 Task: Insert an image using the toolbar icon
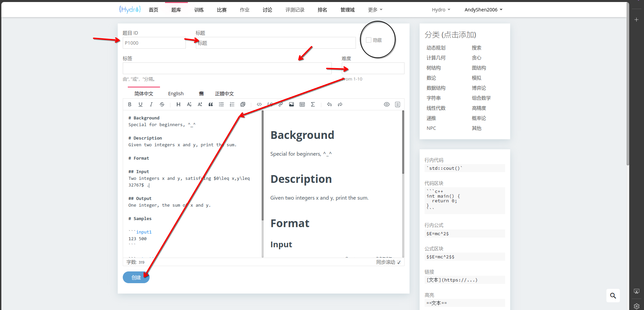pos(291,104)
